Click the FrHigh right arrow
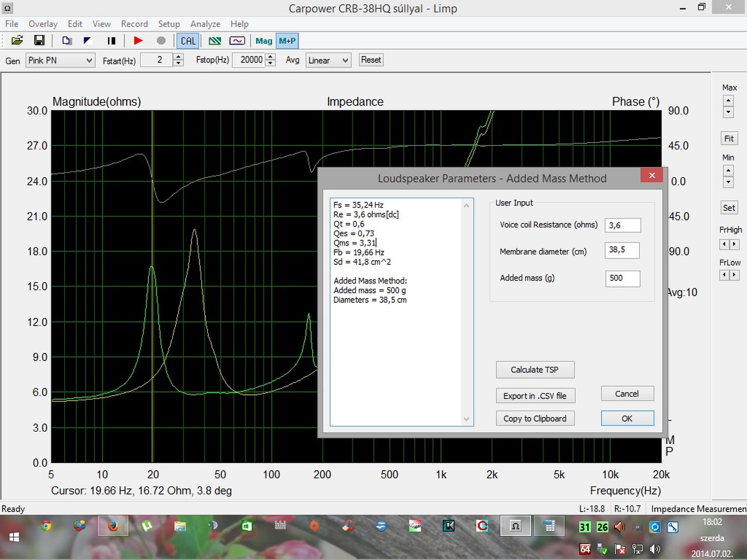747x560 pixels. (x=734, y=244)
